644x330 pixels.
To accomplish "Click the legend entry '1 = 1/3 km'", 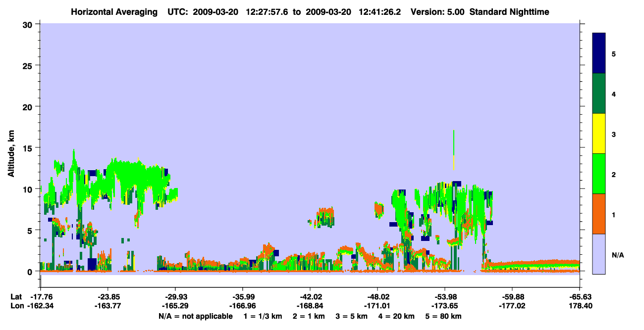I will 263,316.
